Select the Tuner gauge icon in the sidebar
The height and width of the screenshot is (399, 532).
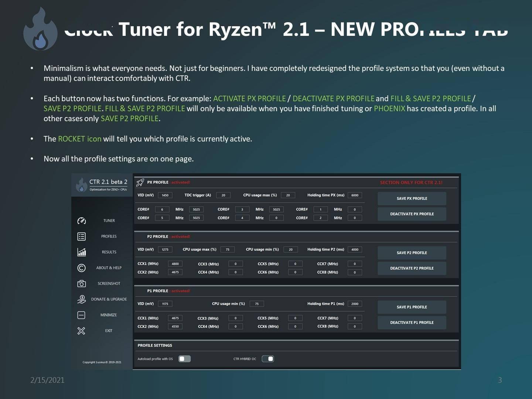pos(82,221)
